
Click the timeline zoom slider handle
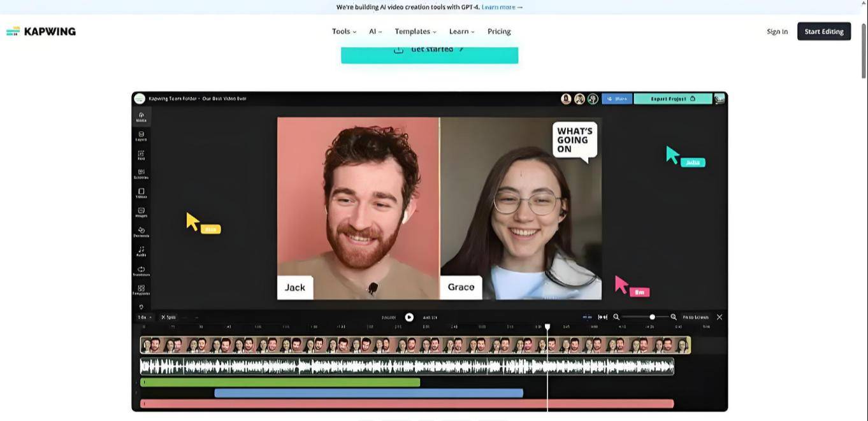[652, 317]
